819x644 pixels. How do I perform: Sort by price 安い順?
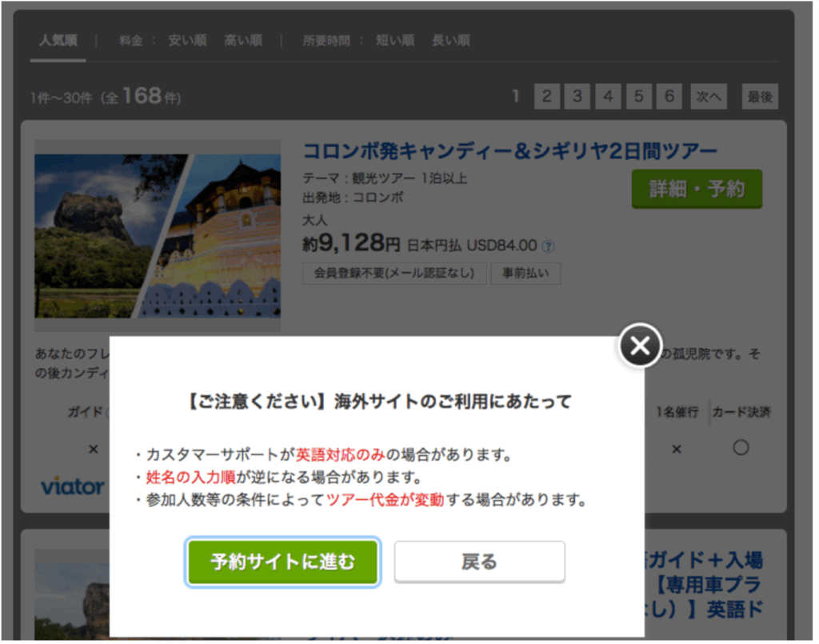pos(187,41)
